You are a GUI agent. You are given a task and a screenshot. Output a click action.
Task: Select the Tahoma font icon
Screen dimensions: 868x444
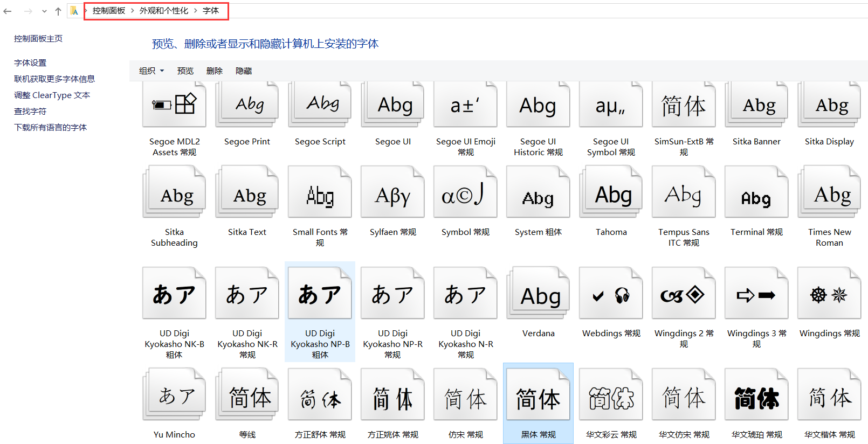point(611,192)
